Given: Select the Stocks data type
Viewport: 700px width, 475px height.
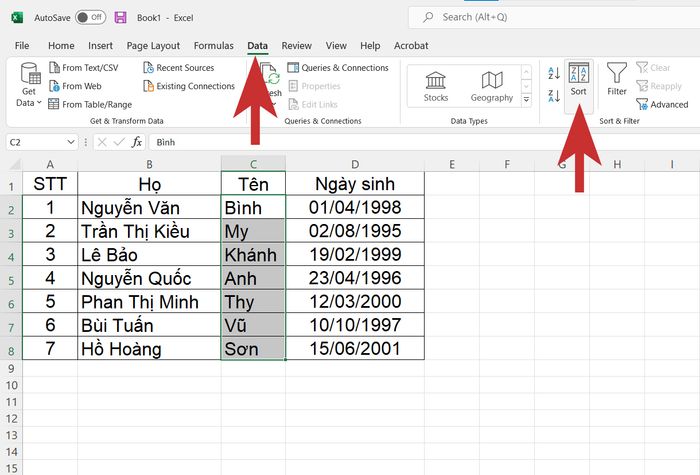Looking at the screenshot, I should coord(436,86).
